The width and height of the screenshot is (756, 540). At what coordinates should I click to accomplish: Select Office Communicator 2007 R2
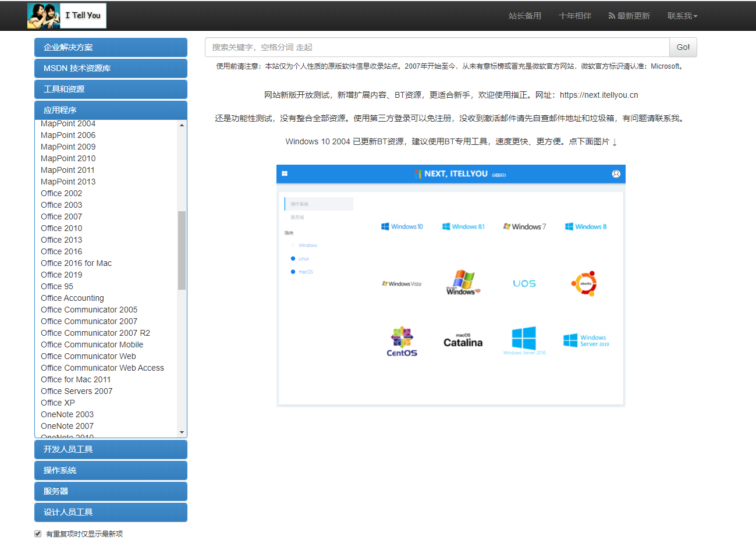click(x=95, y=333)
